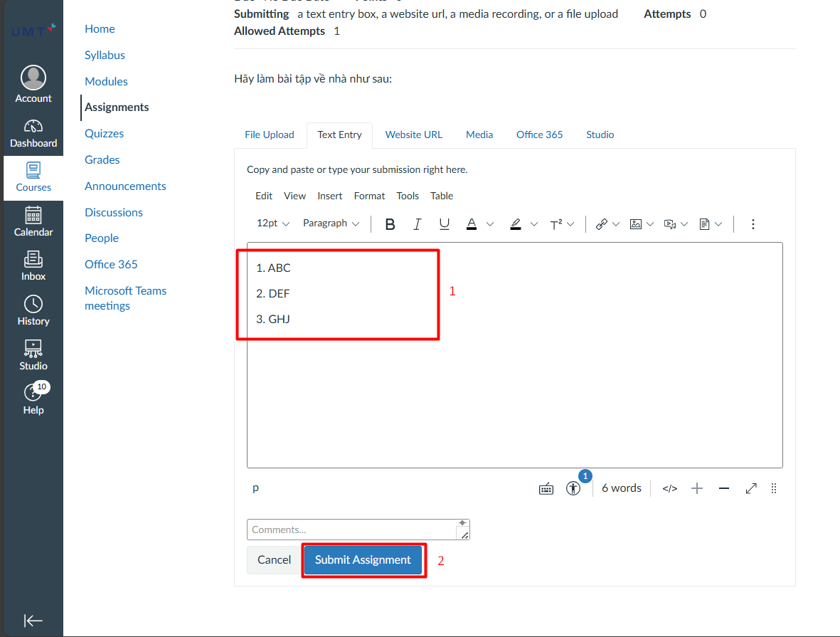Click the Submit Assignment button
The image size is (840, 637).
point(363,560)
